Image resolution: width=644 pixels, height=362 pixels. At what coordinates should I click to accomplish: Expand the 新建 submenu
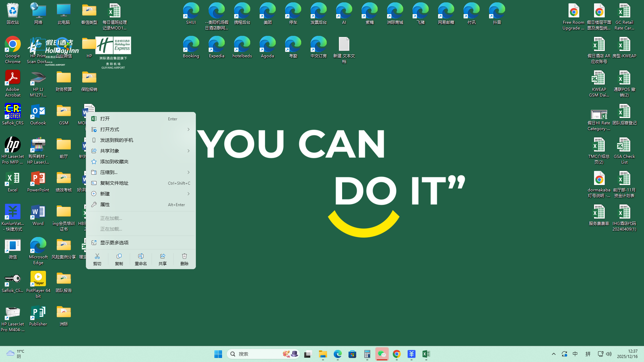(x=141, y=194)
